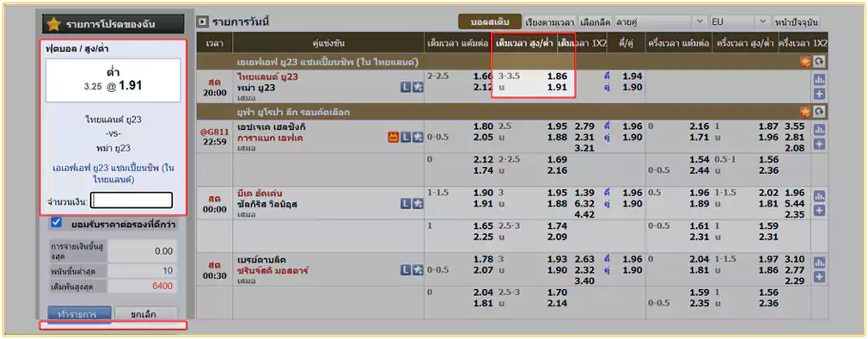The width and height of the screenshot is (868, 339).
Task: Click the live TV icon for HJK Helsinki match
Action: click(x=393, y=138)
